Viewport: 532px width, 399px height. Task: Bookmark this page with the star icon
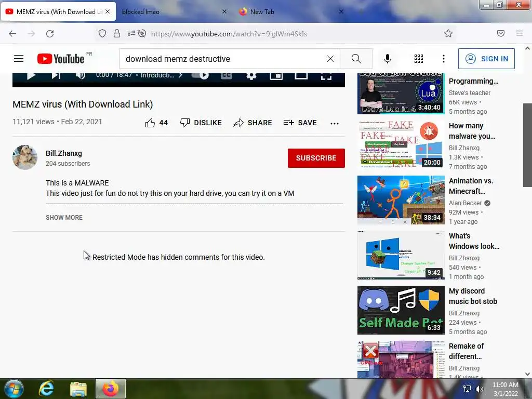(448, 33)
